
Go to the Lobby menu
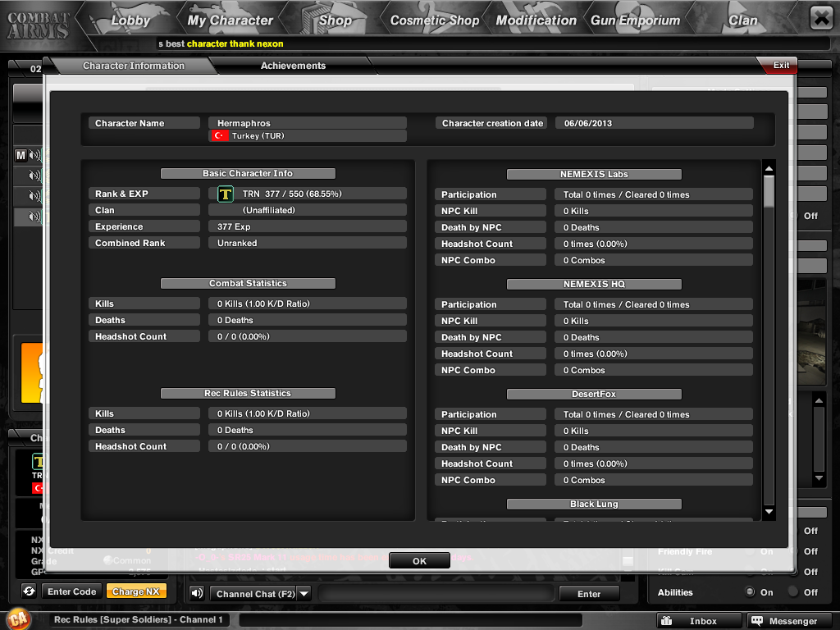click(x=130, y=21)
